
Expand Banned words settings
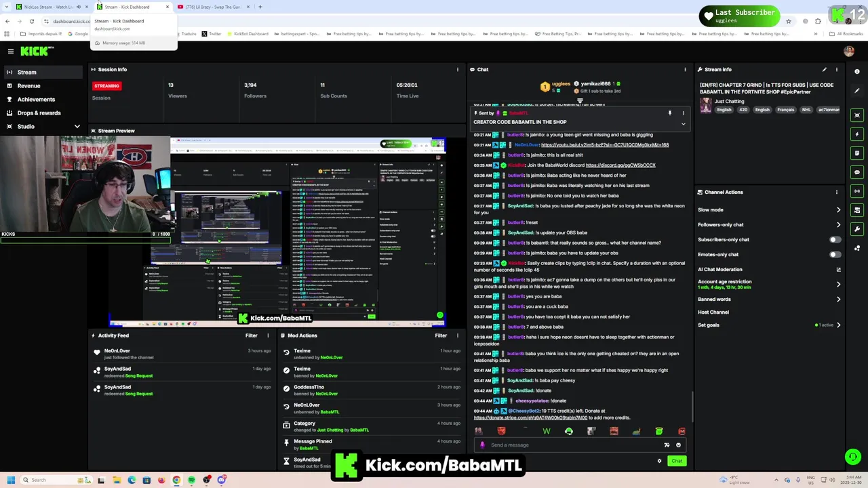839,299
